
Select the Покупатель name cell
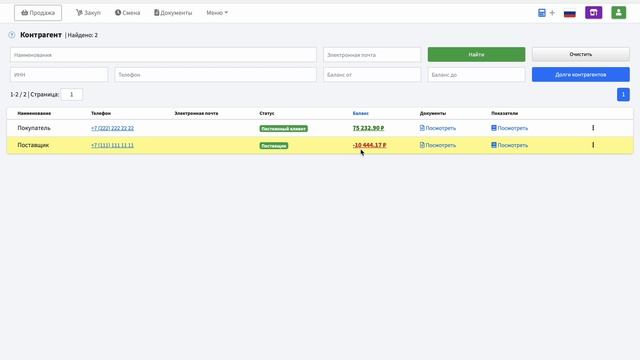[34, 128]
